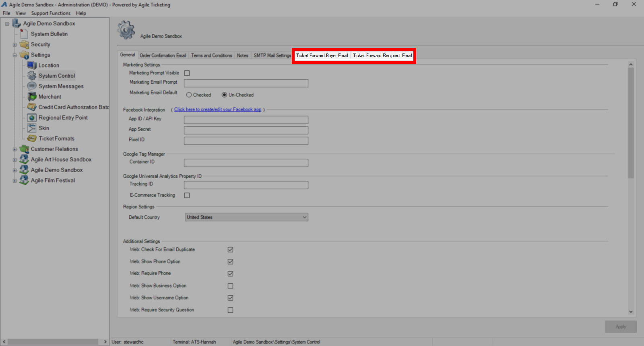
Task: Click the Agile Demo Sandbox root server icon
Action: (x=17, y=23)
